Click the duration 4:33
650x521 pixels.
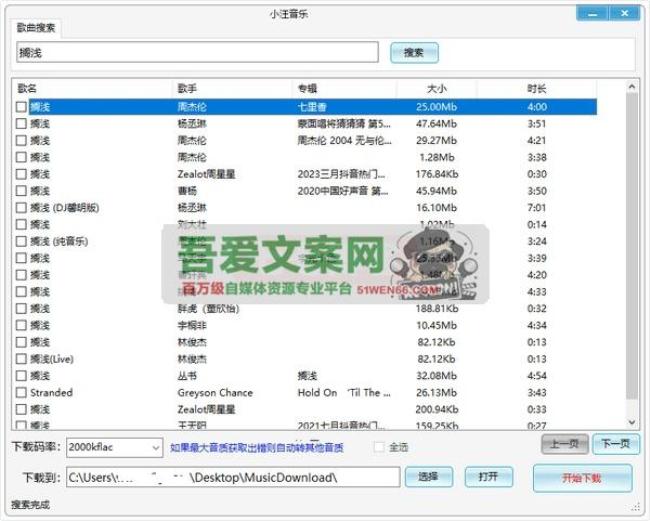click(537, 292)
